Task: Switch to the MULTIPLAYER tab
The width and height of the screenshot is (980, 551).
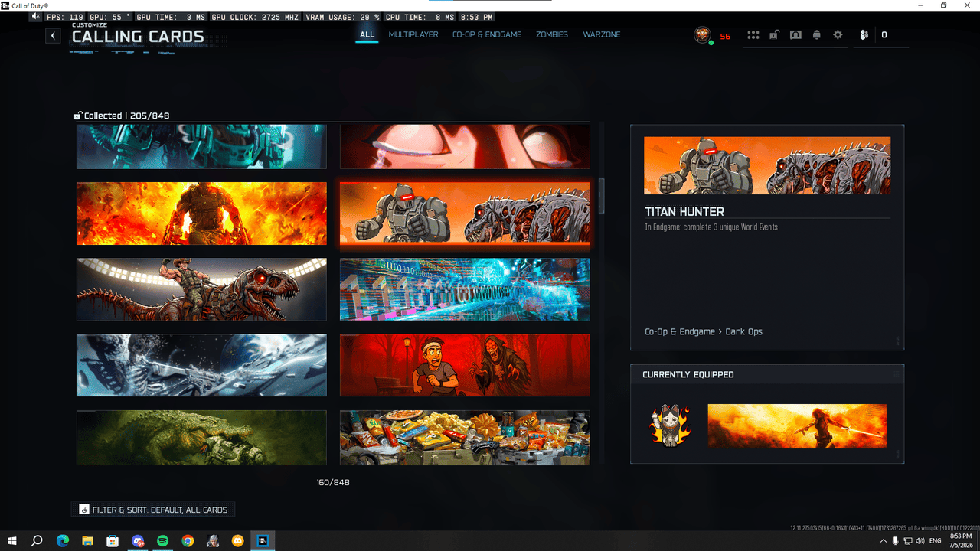Action: click(x=413, y=35)
